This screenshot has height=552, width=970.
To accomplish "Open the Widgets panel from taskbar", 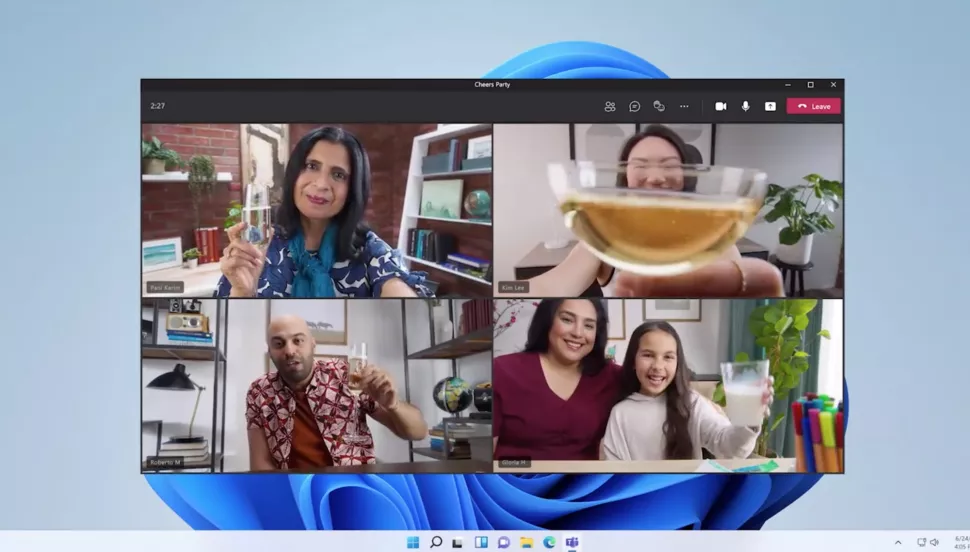I will click(x=481, y=542).
